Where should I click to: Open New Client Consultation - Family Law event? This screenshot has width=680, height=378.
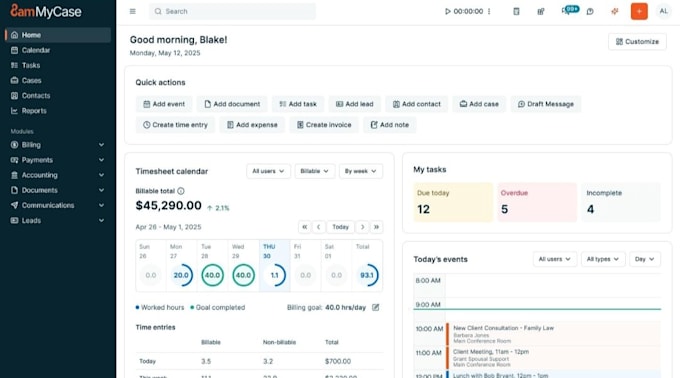click(553, 334)
